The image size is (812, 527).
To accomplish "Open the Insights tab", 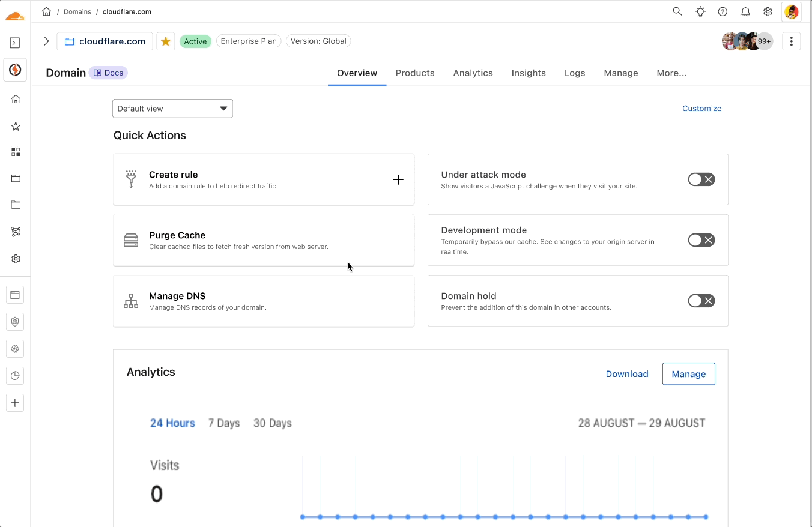I will click(529, 73).
